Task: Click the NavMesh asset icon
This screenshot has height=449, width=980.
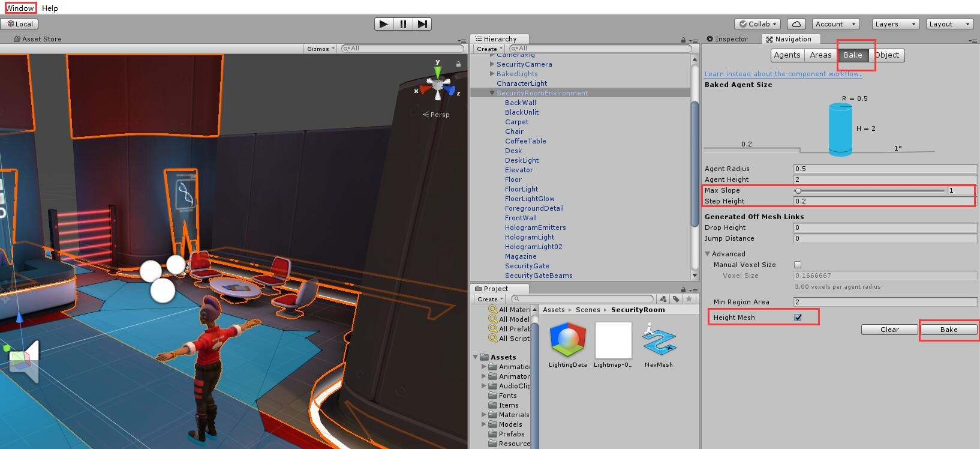Action: coord(659,340)
